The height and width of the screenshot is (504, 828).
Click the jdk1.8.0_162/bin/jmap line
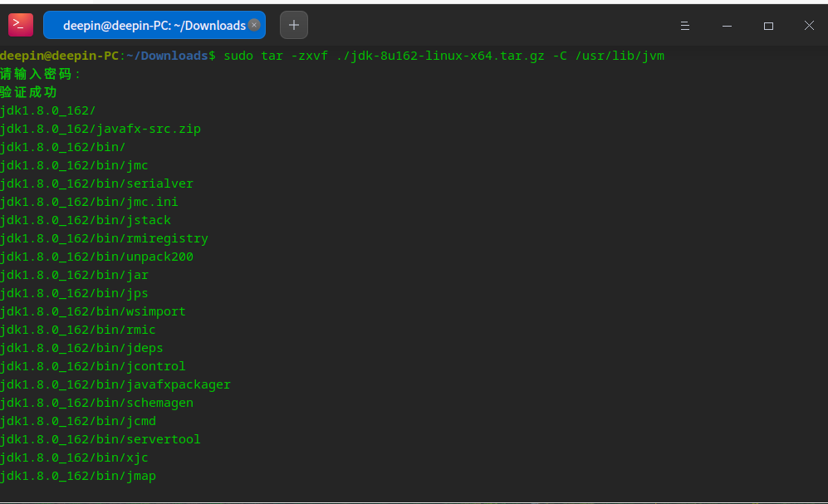coord(79,476)
